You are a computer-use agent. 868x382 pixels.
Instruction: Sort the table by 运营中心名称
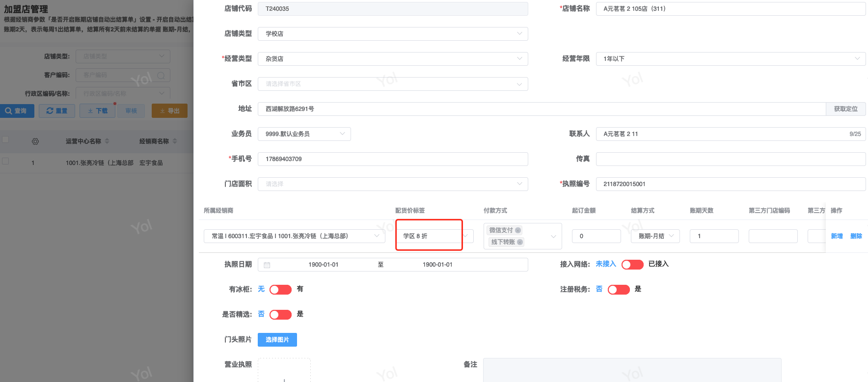[x=107, y=141]
